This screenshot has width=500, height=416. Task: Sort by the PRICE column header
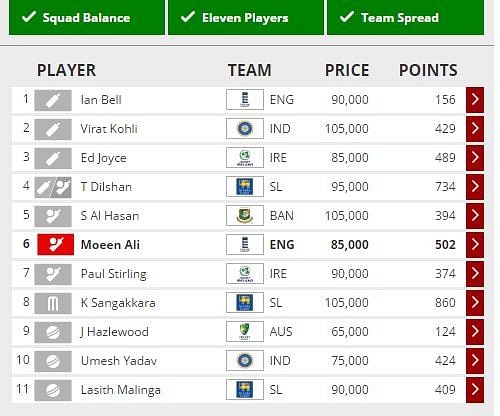pos(347,70)
